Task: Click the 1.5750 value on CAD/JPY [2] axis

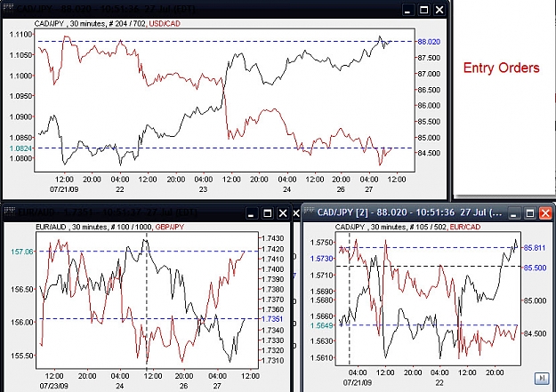Action: coord(322,243)
